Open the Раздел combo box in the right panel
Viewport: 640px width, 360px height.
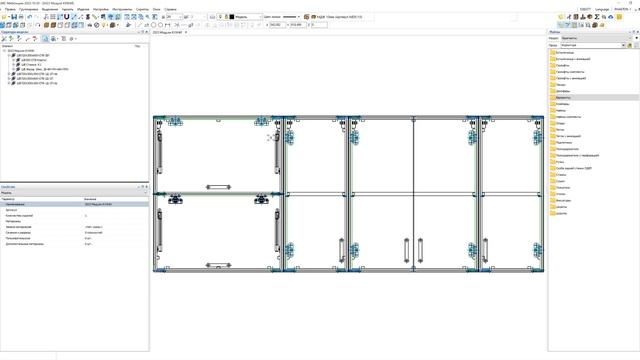pos(595,38)
